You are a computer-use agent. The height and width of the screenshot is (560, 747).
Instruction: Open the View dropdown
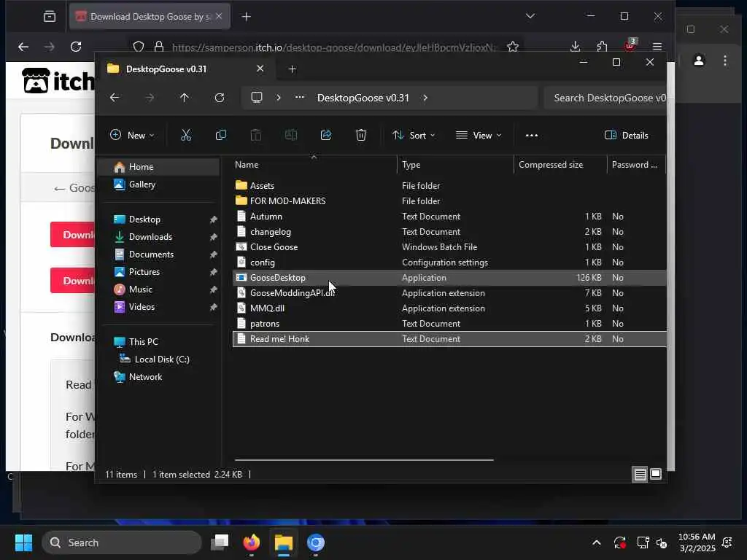coord(479,135)
